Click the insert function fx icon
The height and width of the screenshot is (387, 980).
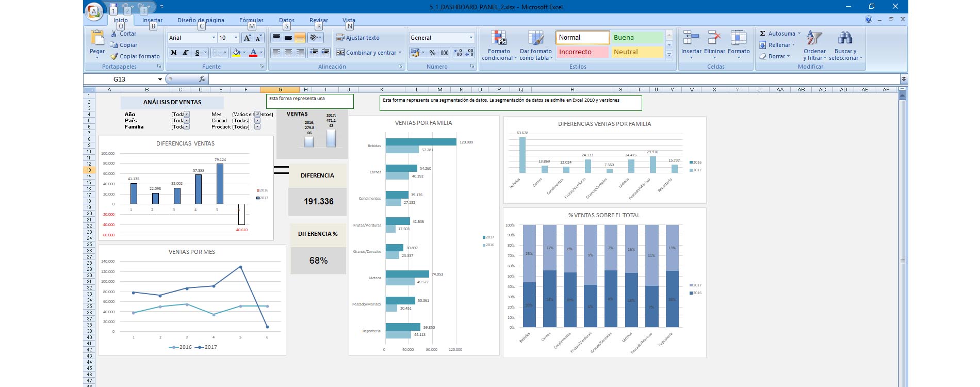coord(202,79)
